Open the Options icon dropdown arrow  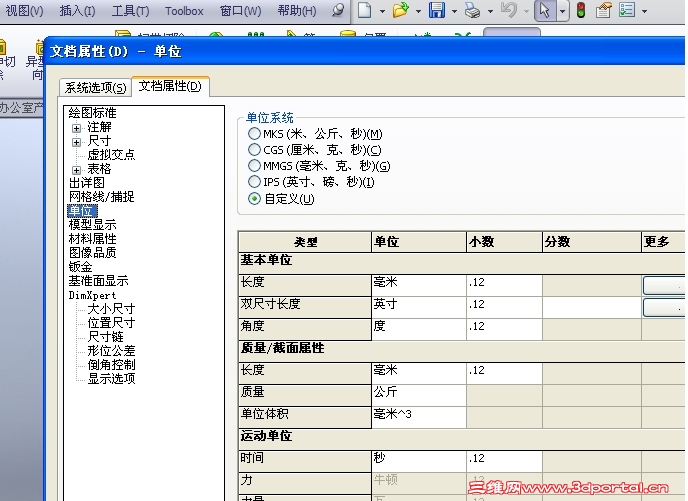(x=644, y=11)
